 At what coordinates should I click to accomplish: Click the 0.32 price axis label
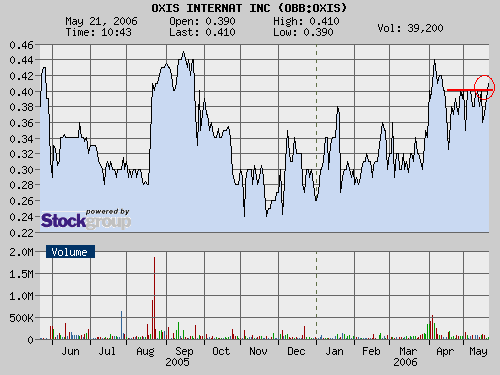[21, 154]
